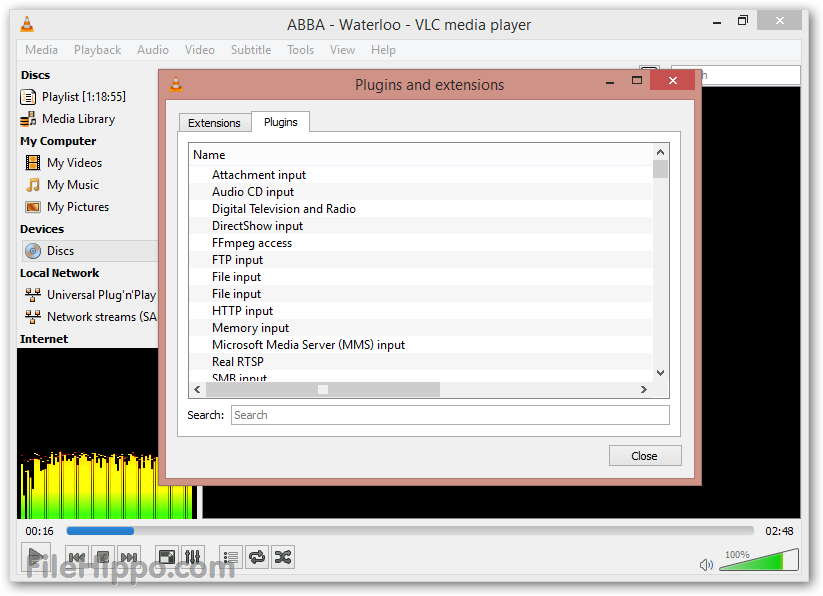Close the Plugins and extensions dialog

[x=645, y=455]
